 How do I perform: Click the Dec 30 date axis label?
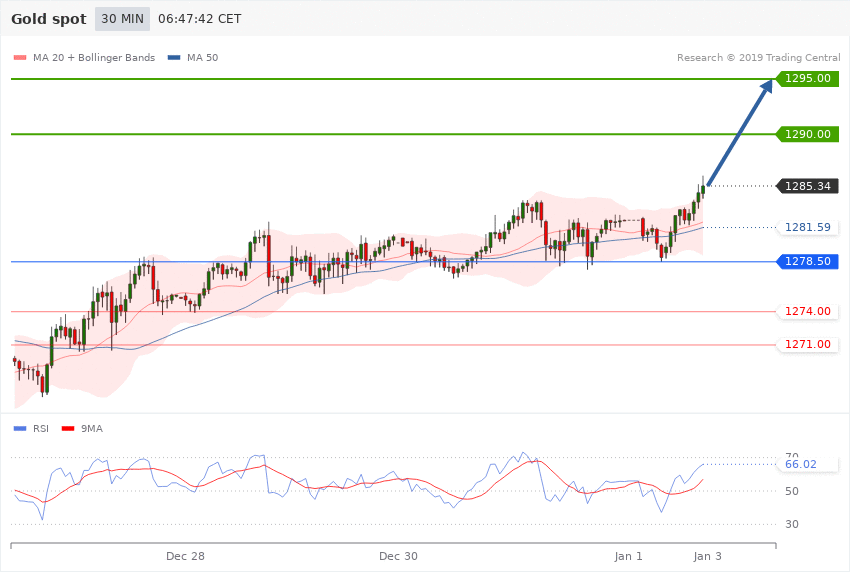click(x=398, y=556)
